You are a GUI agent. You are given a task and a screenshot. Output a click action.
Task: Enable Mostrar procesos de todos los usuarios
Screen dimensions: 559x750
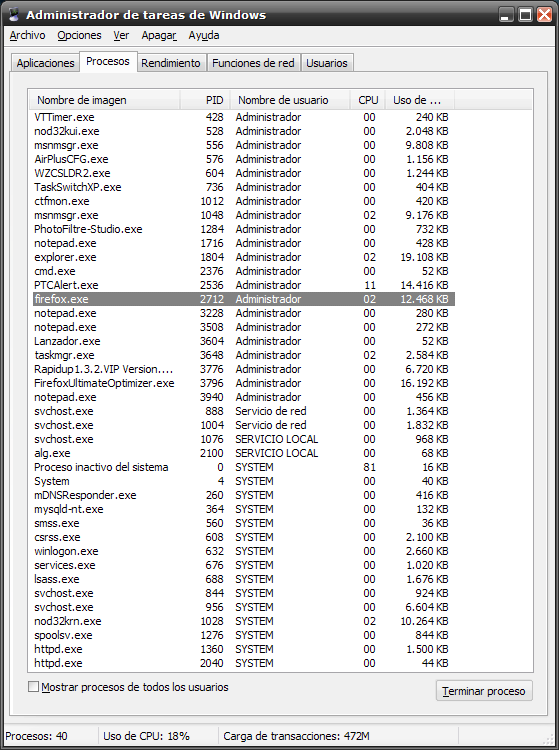33,687
